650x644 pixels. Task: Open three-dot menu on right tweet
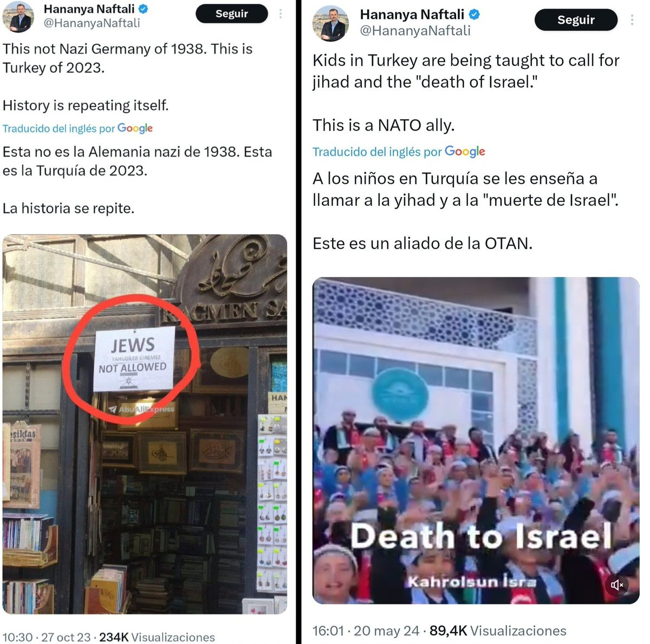point(632,20)
